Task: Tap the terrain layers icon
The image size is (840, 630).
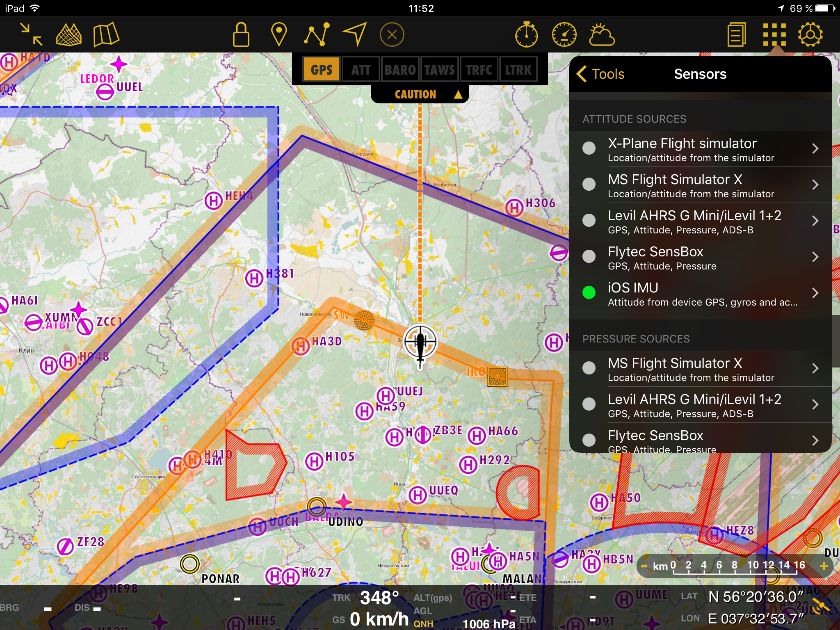Action: (x=68, y=34)
